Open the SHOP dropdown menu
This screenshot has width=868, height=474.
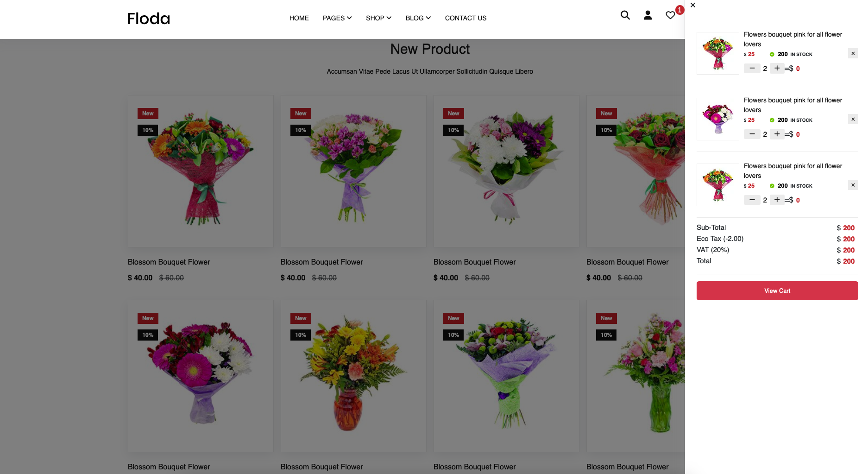pos(378,18)
